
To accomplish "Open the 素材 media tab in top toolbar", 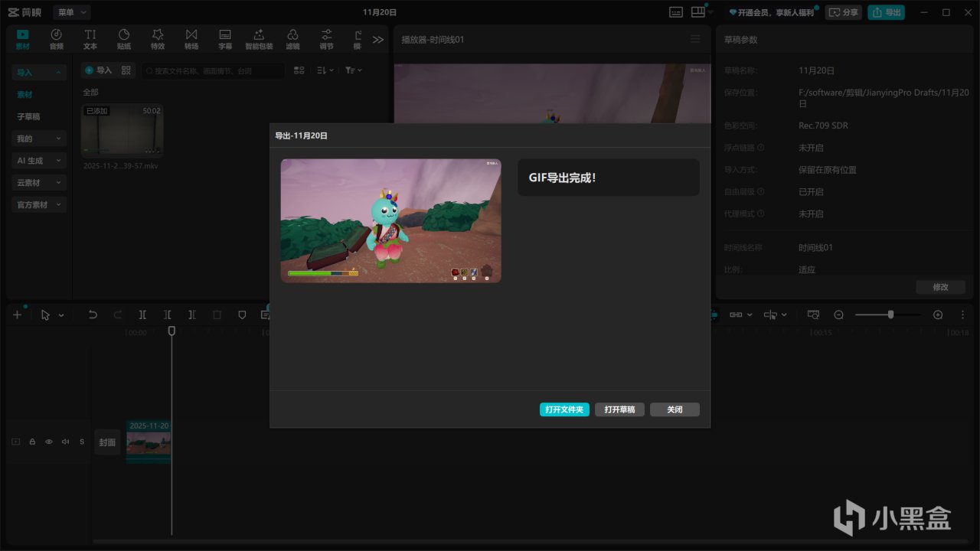I will click(22, 39).
